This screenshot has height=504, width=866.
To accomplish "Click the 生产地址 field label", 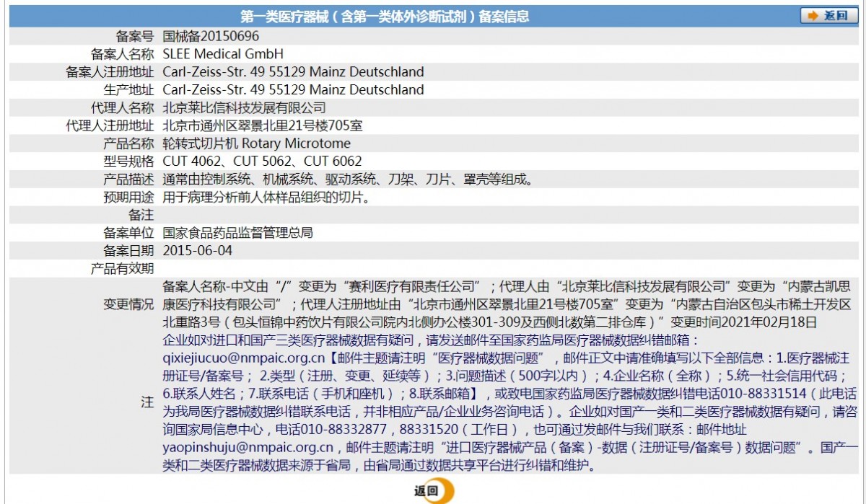I will pos(128,90).
